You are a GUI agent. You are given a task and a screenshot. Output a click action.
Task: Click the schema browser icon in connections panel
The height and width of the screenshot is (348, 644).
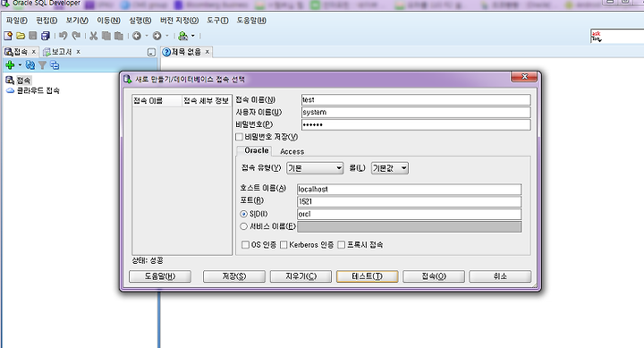[55, 64]
